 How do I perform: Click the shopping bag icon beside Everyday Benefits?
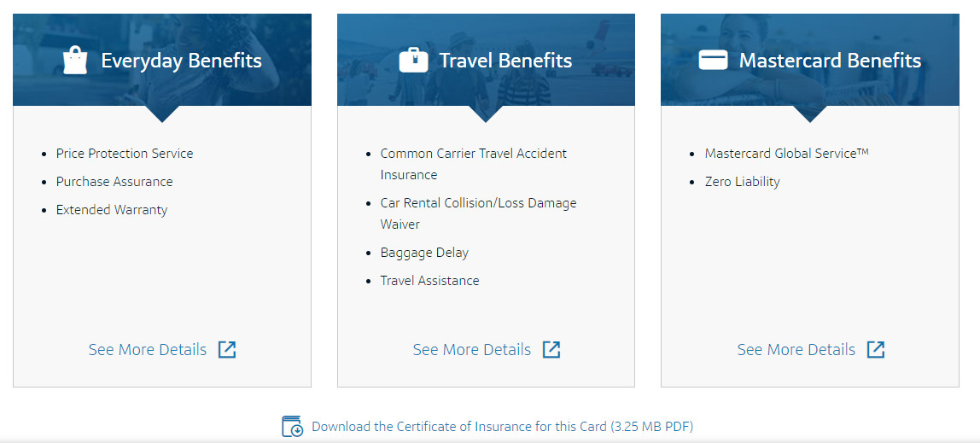point(75,61)
